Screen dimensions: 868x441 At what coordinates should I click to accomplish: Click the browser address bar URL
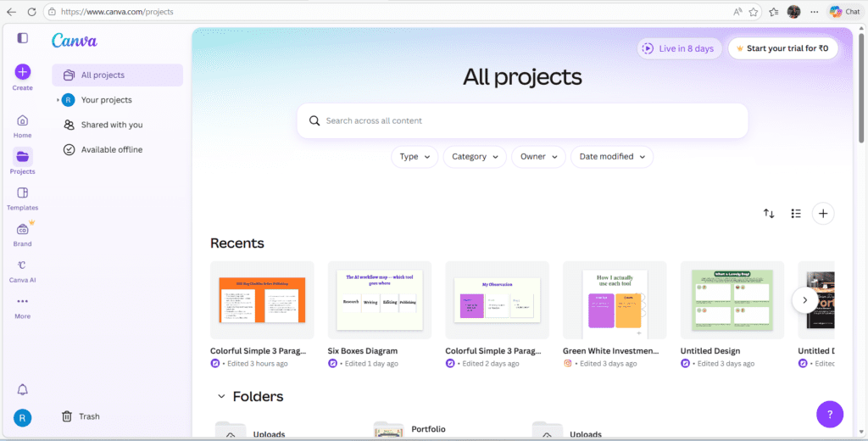pyautogui.click(x=117, y=12)
